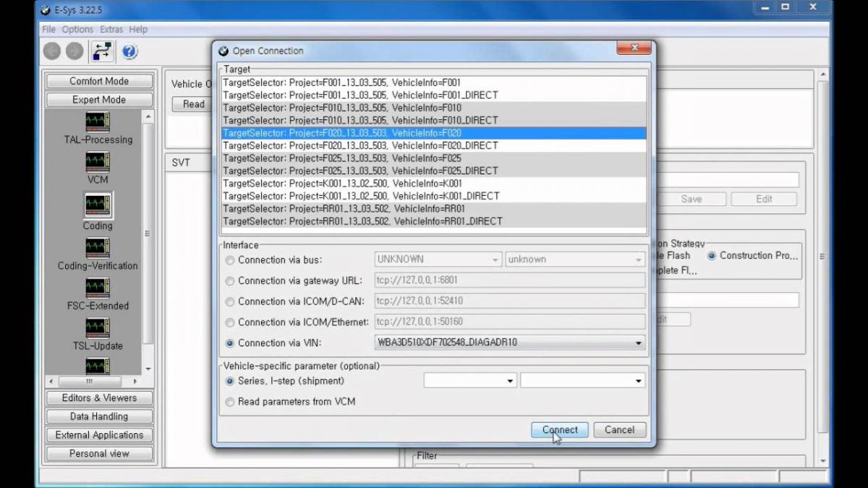Select Series, I-step (shipment) radio button
Image resolution: width=868 pixels, height=488 pixels.
click(x=230, y=381)
